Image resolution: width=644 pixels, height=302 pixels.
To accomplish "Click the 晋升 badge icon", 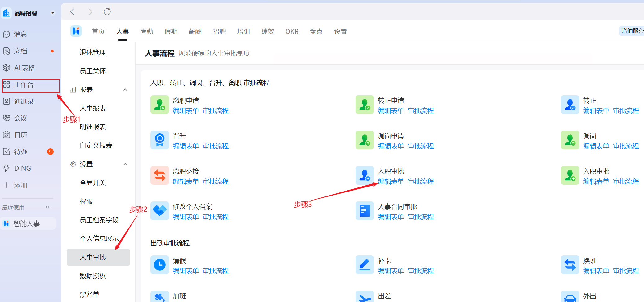I will [159, 140].
